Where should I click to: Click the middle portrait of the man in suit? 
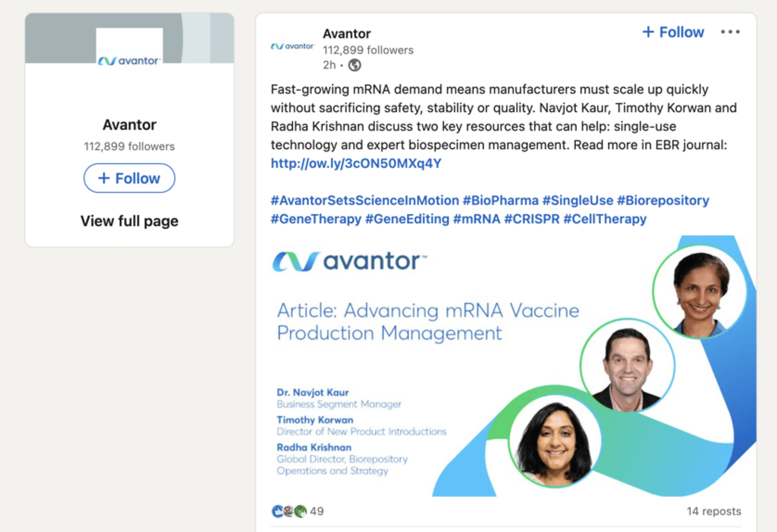point(628,365)
